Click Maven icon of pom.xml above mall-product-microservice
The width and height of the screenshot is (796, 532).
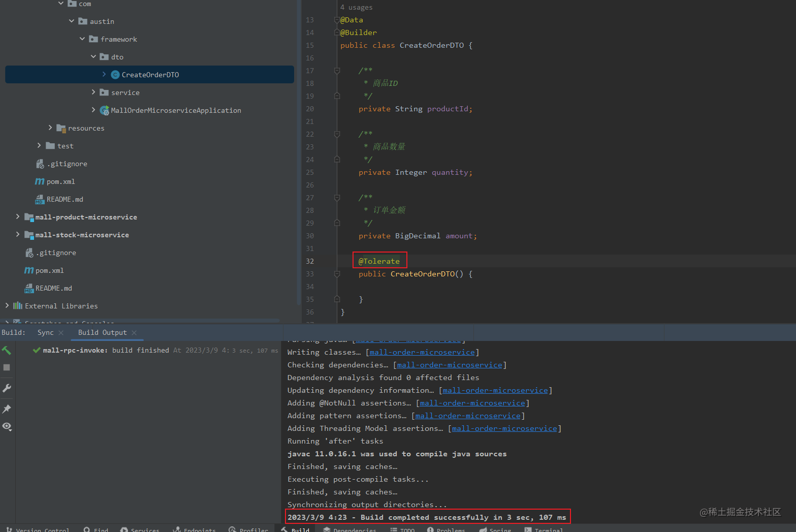pos(40,181)
